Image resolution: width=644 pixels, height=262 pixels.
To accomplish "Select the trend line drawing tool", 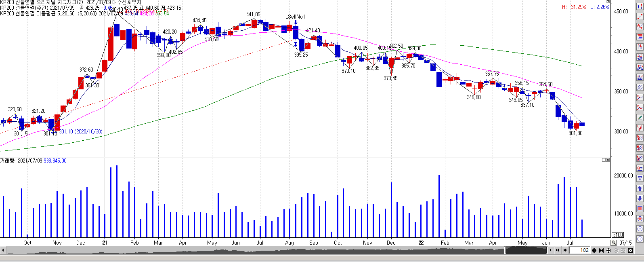I will click(640, 17).
